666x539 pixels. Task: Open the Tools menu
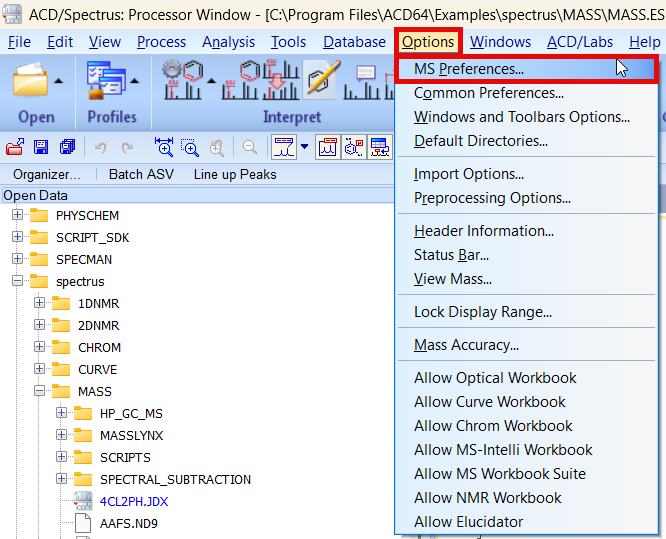pos(288,42)
